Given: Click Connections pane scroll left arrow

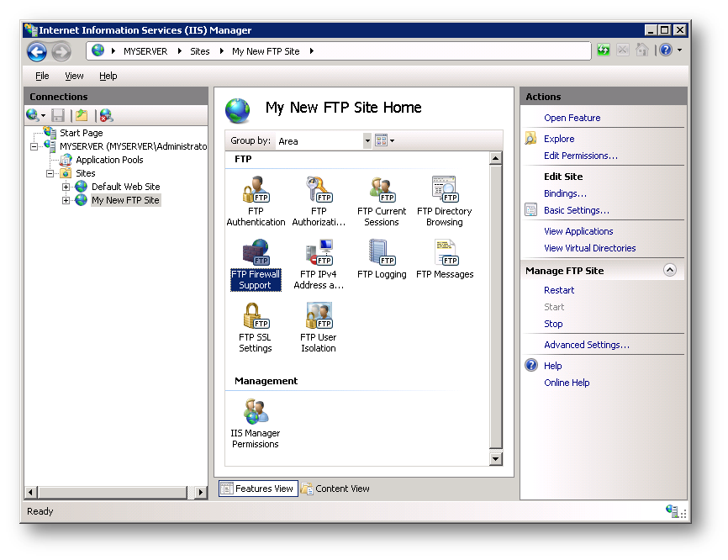Looking at the screenshot, I should click(30, 492).
